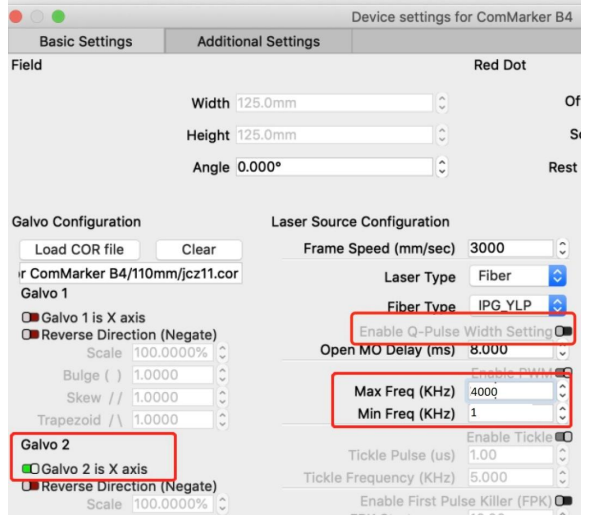The image size is (609, 524).
Task: Click the Open MO Delay (ms) field
Action: [x=508, y=351]
